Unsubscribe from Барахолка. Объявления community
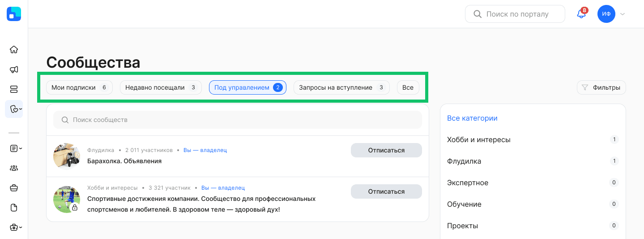This screenshot has width=644, height=239. pos(386,150)
